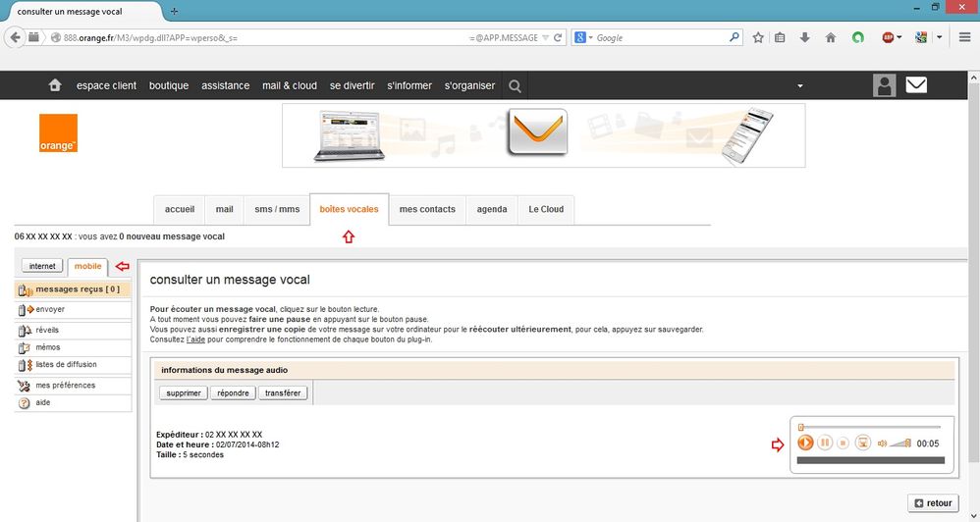Switch to the sms / mms tab

tap(277, 209)
